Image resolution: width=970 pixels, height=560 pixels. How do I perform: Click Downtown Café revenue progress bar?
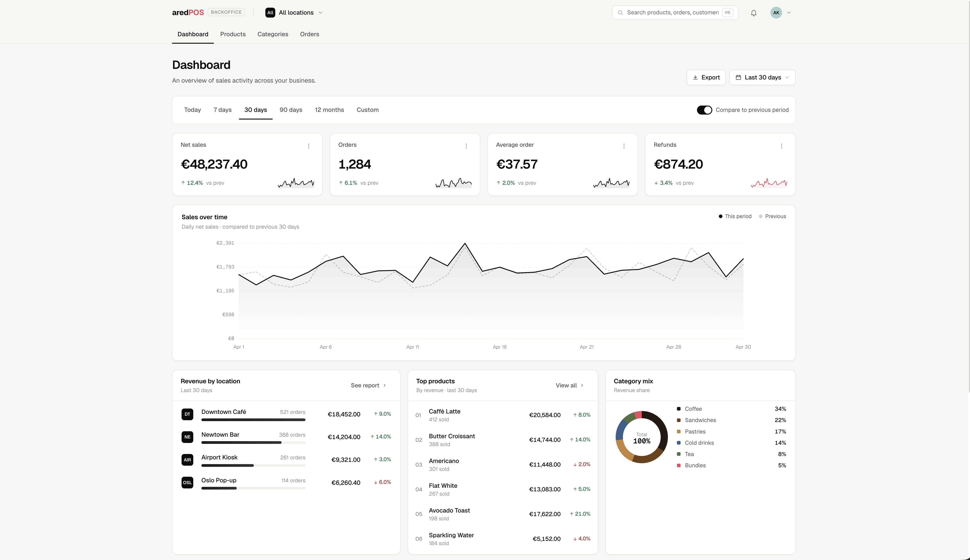253,420
